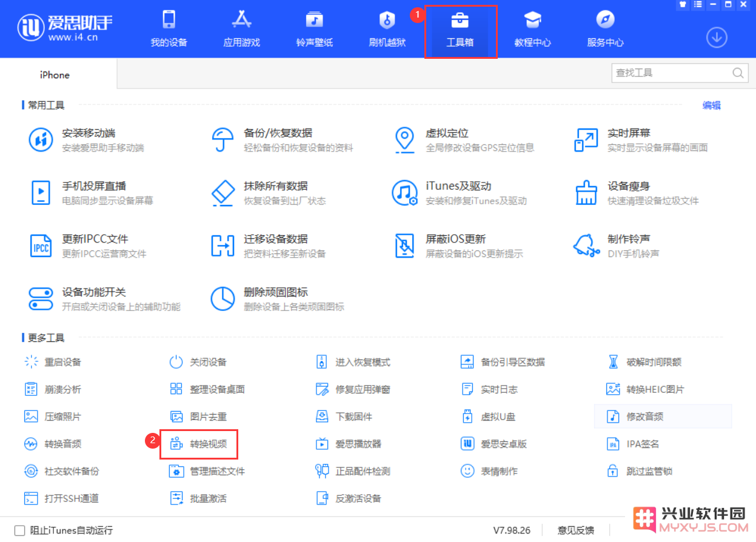
Task: Open 整理设备桌面 tool
Action: click(x=207, y=389)
